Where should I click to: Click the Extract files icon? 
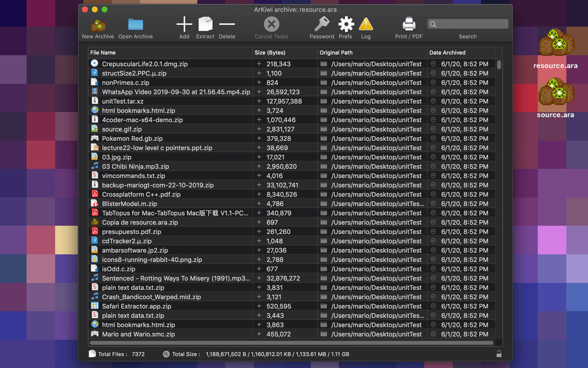(205, 25)
